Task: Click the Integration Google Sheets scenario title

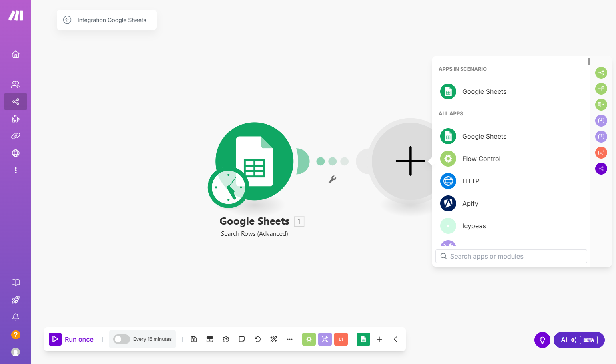Action: 112,20
